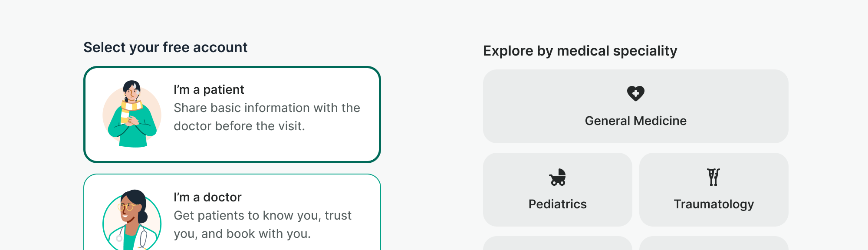This screenshot has height=250, width=868.
Task: Click the "I'm a patient" title text
Action: tap(209, 90)
